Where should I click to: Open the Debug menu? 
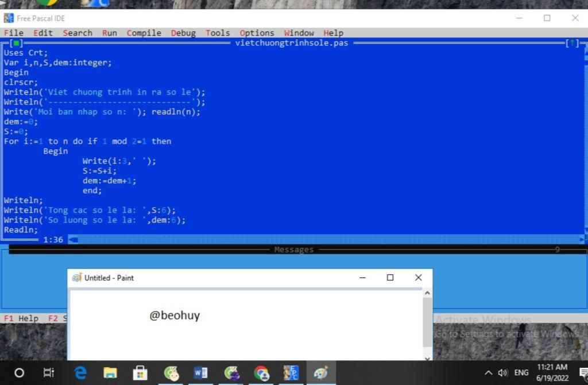pos(183,33)
